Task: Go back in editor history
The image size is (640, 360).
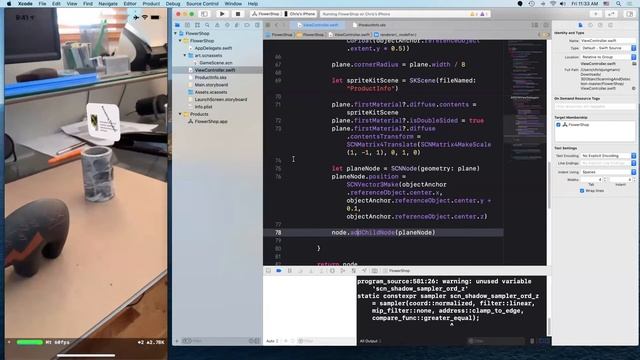Action: tap(277, 25)
